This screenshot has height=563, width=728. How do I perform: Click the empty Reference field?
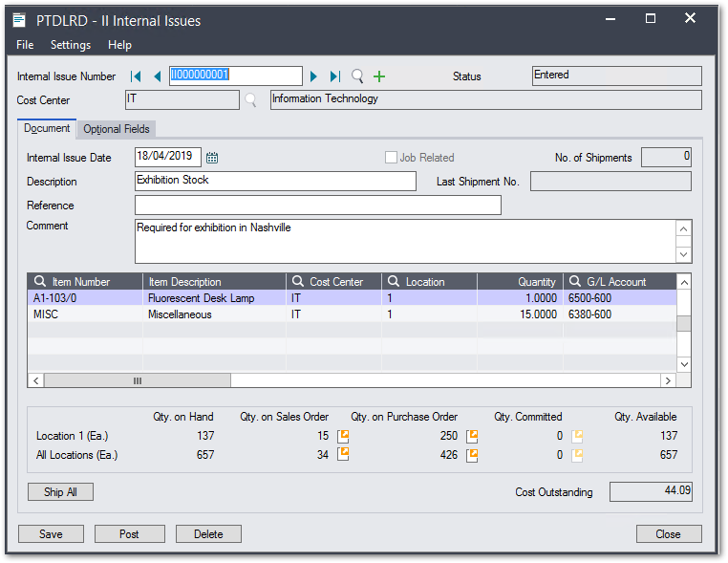click(x=318, y=205)
